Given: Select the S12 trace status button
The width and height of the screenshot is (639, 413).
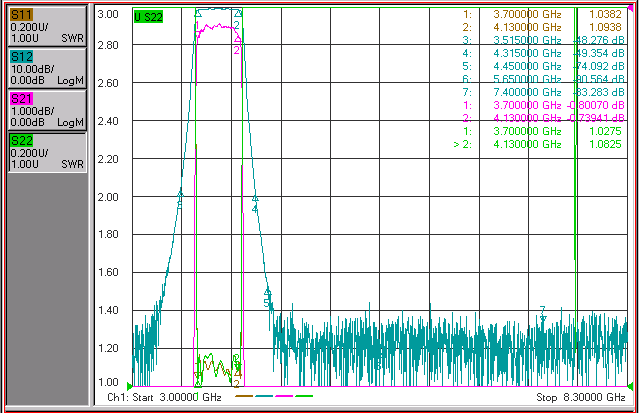Looking at the screenshot, I should click(47, 68).
